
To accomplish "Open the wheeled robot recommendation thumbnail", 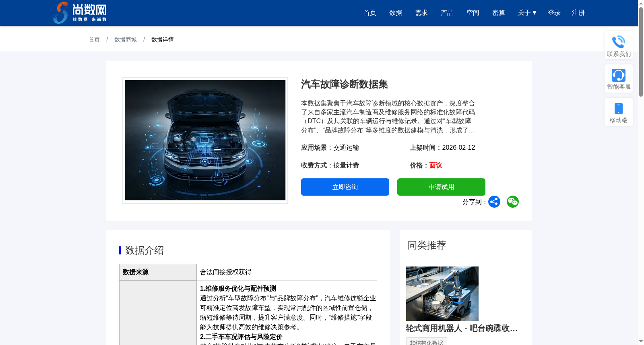I will pyautogui.click(x=442, y=293).
